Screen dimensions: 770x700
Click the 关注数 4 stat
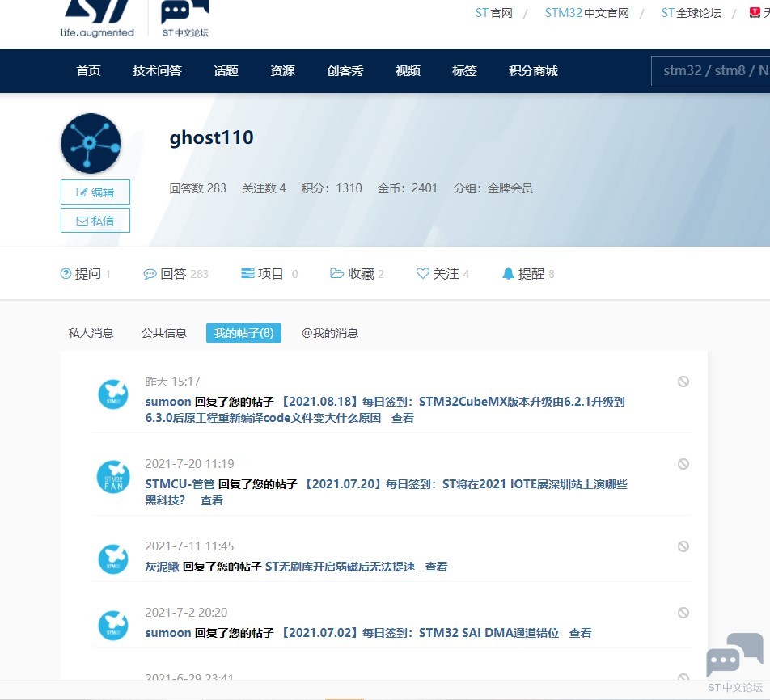264,188
